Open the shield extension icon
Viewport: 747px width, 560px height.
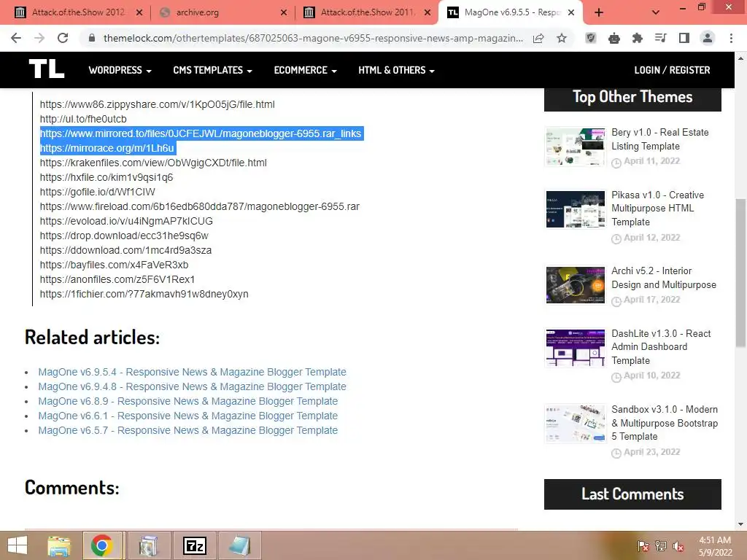[x=591, y=38]
